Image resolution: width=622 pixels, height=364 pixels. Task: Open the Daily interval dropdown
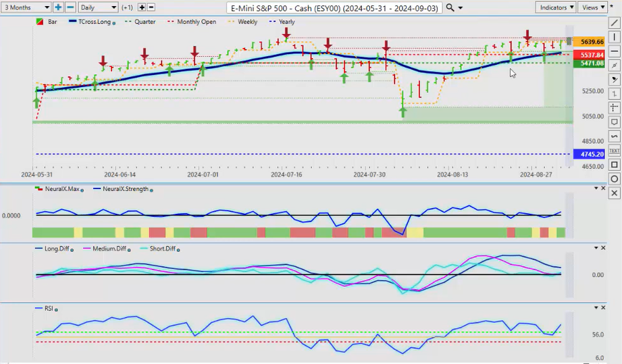click(97, 7)
